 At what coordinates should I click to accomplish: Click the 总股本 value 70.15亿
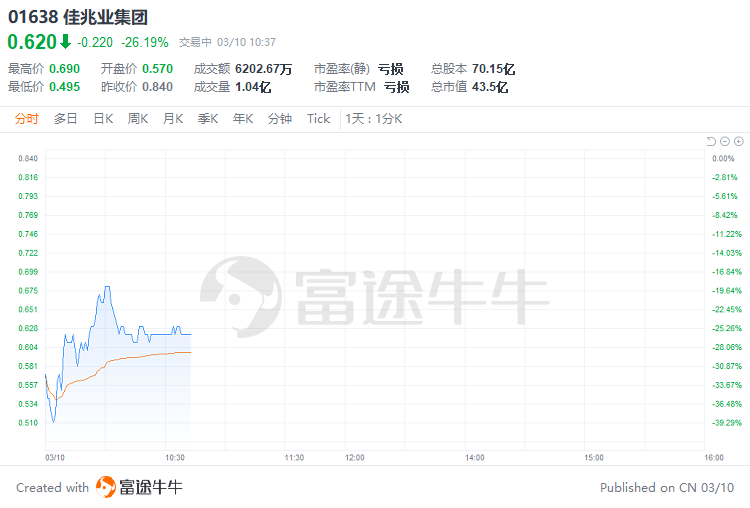coord(493,69)
